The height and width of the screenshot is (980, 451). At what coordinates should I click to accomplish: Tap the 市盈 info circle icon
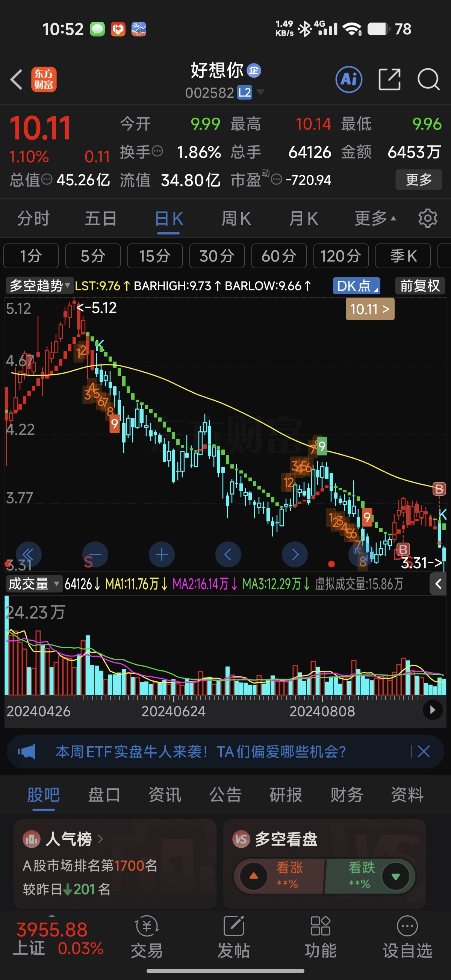[x=276, y=179]
